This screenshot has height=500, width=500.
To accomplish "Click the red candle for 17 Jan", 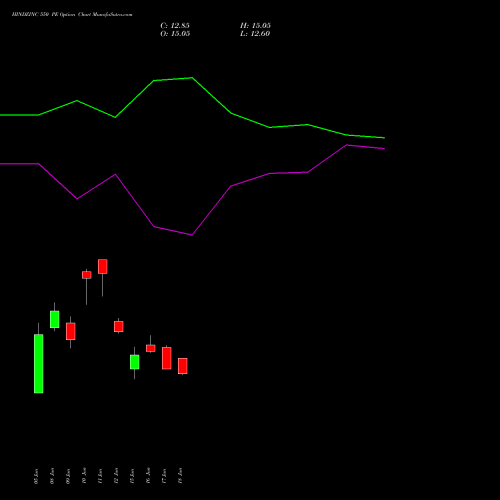I will [x=167, y=358].
